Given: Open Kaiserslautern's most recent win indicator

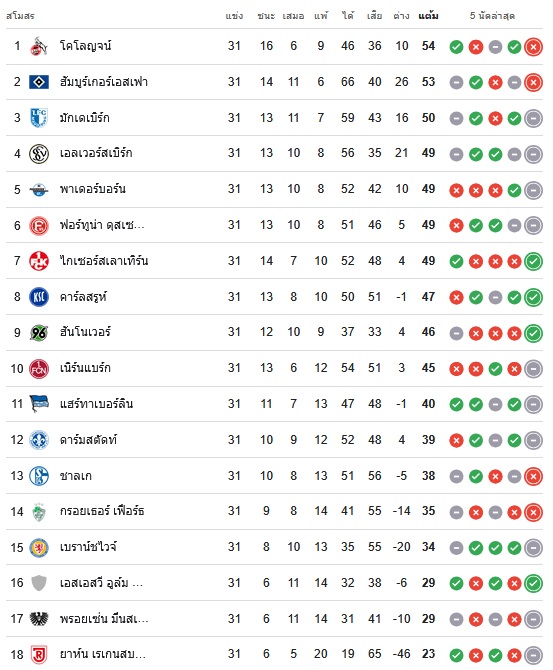Looking at the screenshot, I should [x=533, y=262].
